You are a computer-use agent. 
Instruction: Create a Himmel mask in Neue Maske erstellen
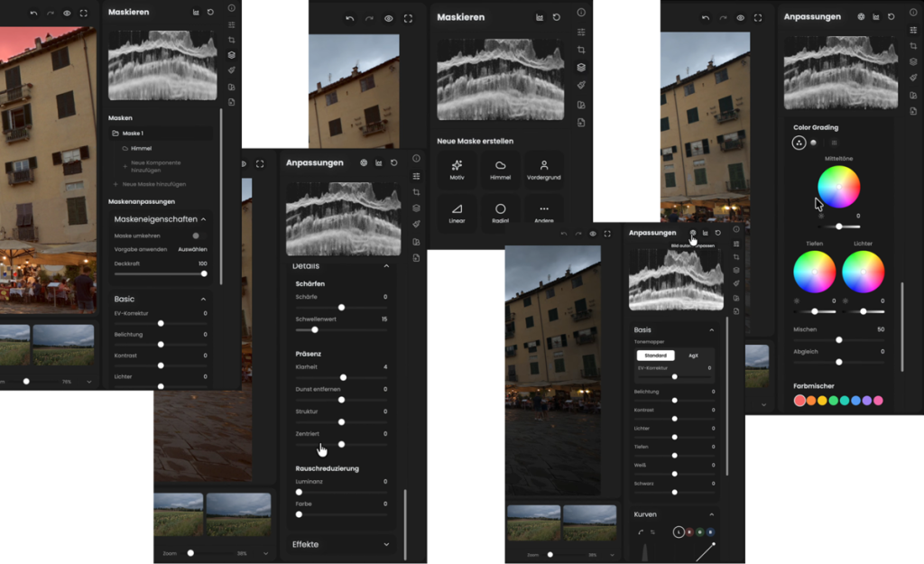pyautogui.click(x=500, y=169)
